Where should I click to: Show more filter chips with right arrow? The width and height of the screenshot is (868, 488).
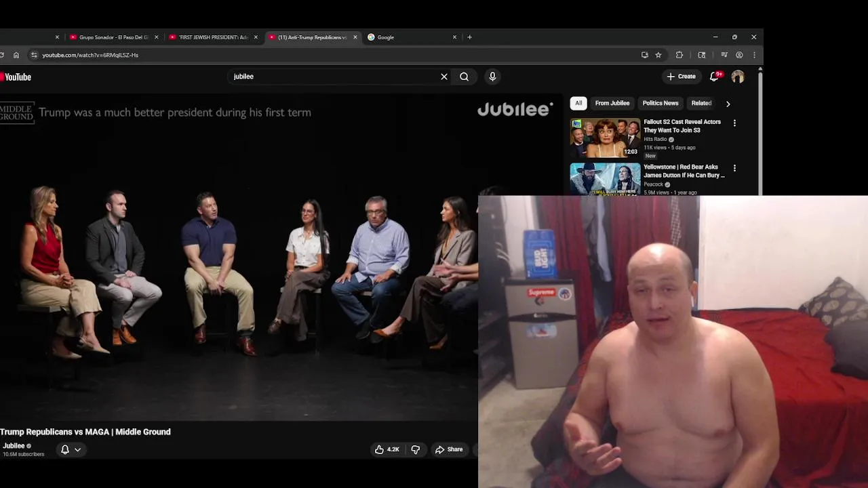tap(728, 104)
